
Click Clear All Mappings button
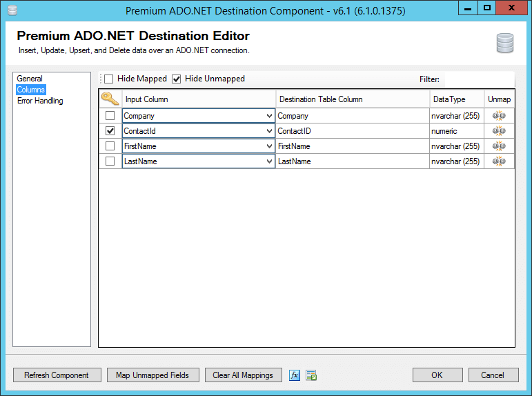[x=244, y=375]
